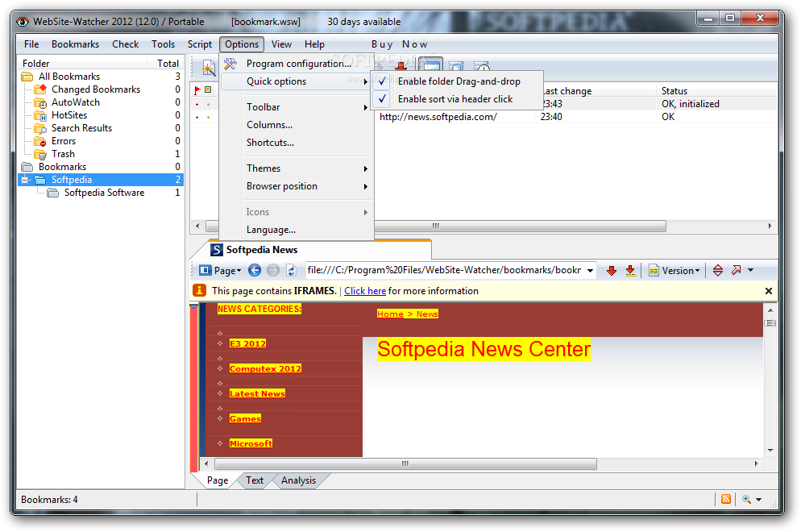Open the Bookmarks menu
This screenshot has height=532, width=801.
coord(75,44)
